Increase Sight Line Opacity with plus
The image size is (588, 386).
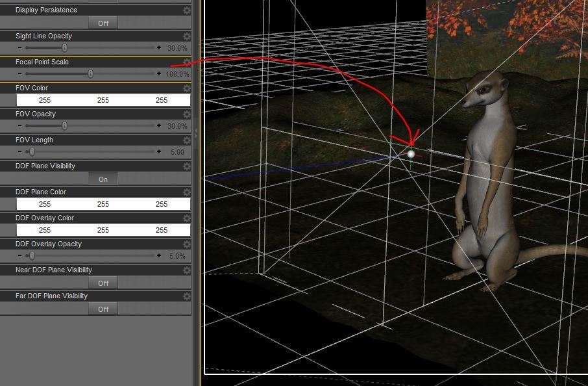click(x=159, y=47)
